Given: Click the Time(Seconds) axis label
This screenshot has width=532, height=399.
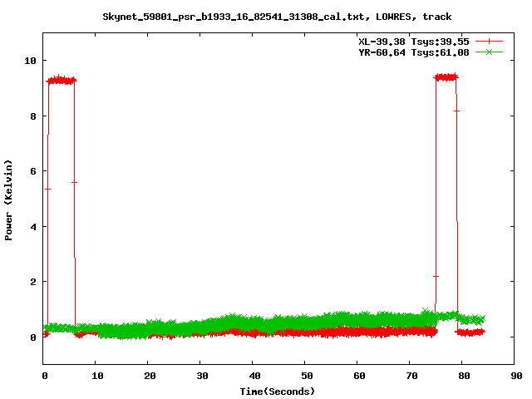Looking at the screenshot, I should tap(277, 392).
